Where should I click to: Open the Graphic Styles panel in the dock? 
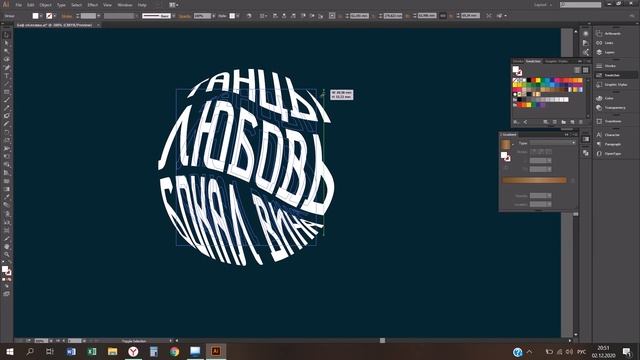[x=615, y=84]
